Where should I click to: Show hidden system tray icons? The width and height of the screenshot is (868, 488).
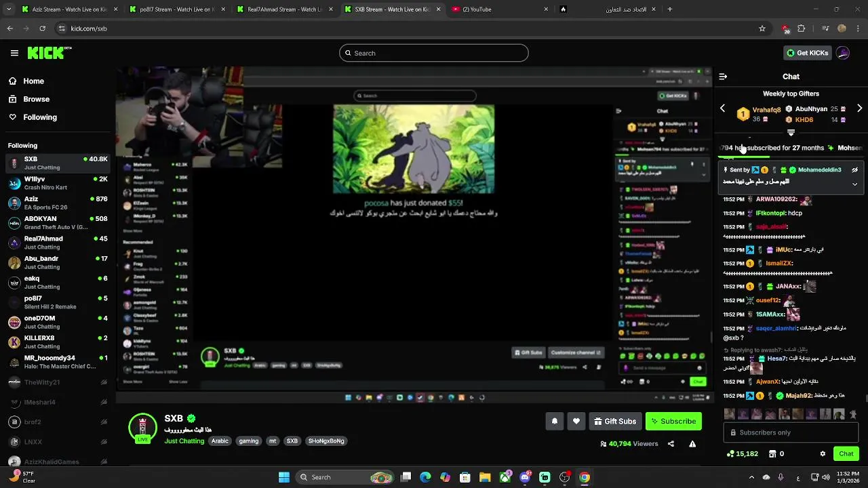click(751, 477)
